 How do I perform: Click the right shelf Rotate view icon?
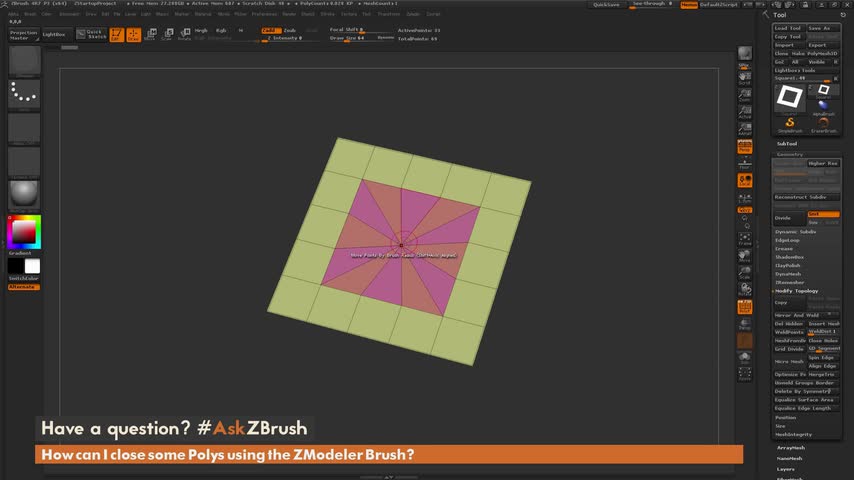click(745, 289)
